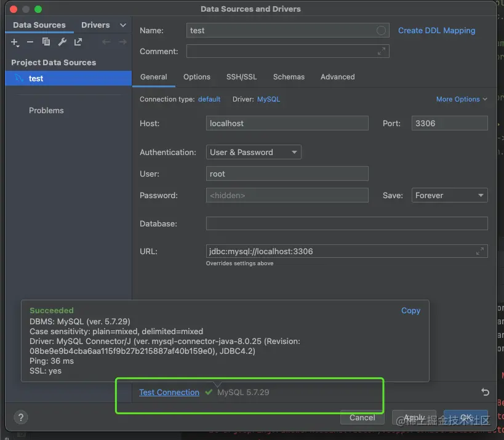Click the Comment input field
The width and height of the screenshot is (504, 440).
[x=287, y=51]
